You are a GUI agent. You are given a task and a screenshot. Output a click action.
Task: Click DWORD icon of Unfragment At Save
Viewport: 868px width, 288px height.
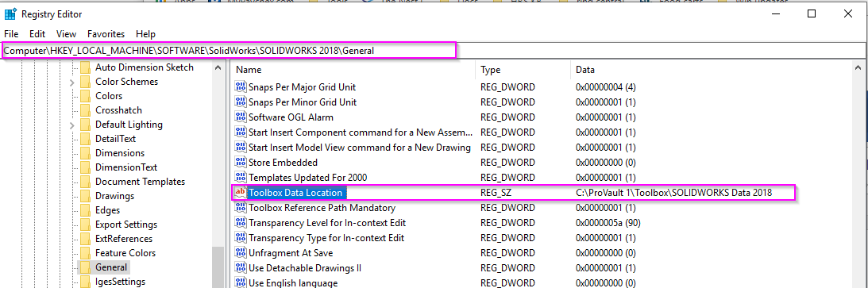241,253
